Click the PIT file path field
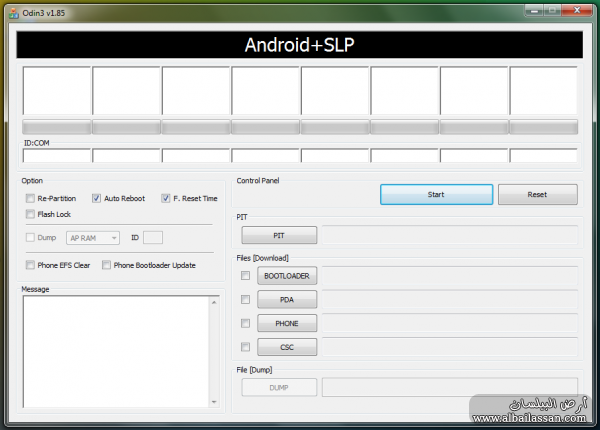The width and height of the screenshot is (600, 430). coord(450,235)
